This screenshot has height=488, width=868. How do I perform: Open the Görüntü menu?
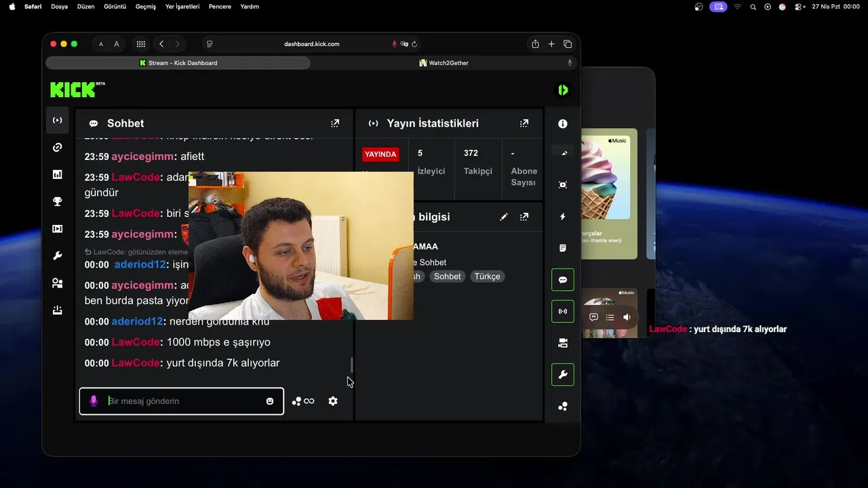coord(115,6)
